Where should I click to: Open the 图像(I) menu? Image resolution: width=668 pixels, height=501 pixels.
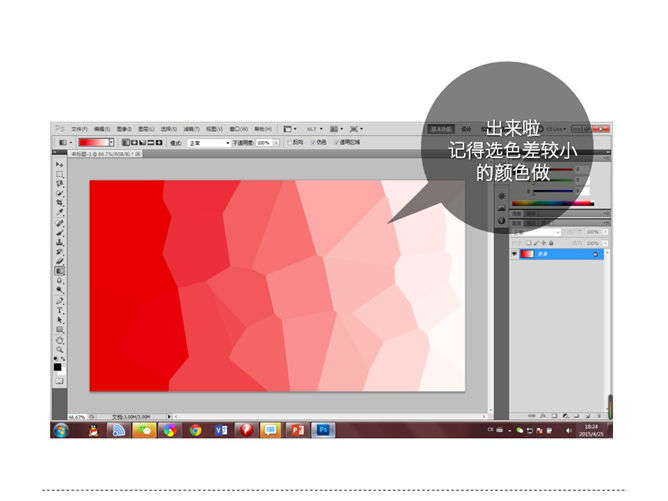point(124,129)
